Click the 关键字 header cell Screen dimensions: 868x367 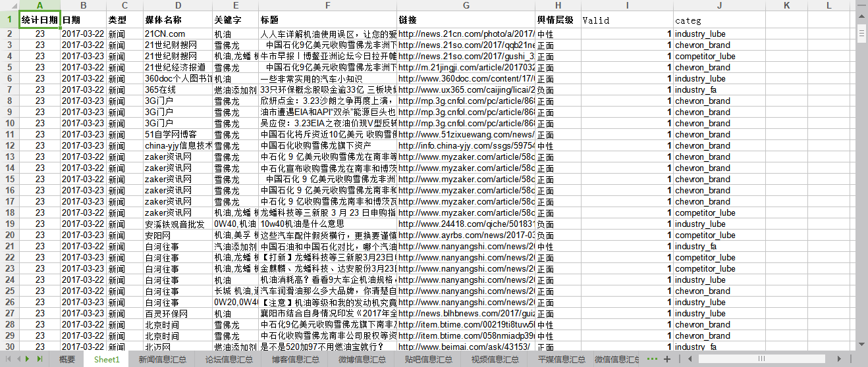pos(236,20)
